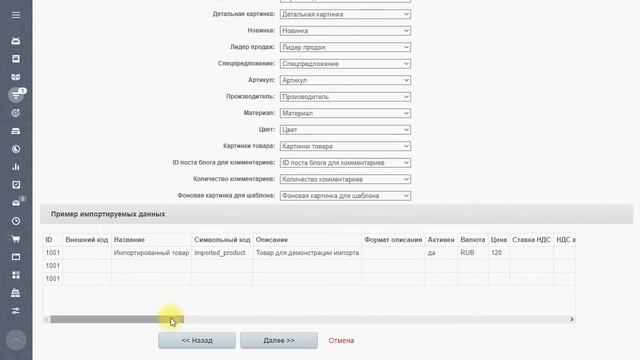Open ID поста блога для комментариев dropdown

tap(345, 163)
